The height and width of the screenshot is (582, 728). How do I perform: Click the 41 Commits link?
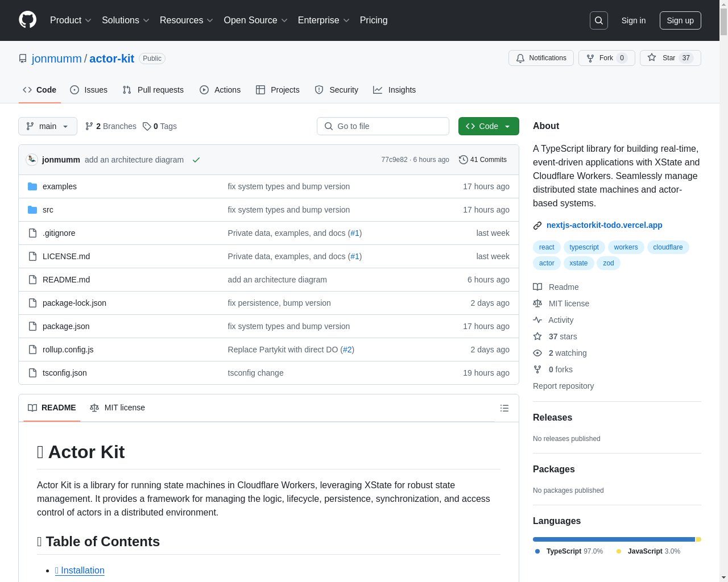click(483, 160)
